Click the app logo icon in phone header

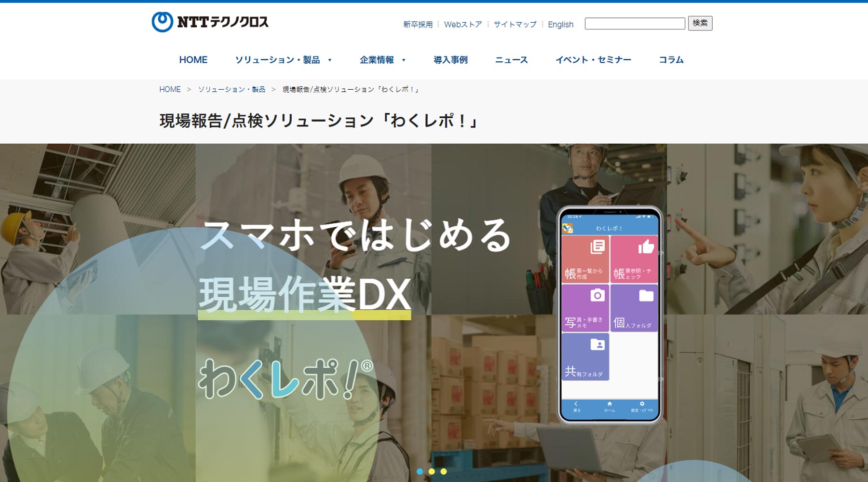pyautogui.click(x=568, y=228)
